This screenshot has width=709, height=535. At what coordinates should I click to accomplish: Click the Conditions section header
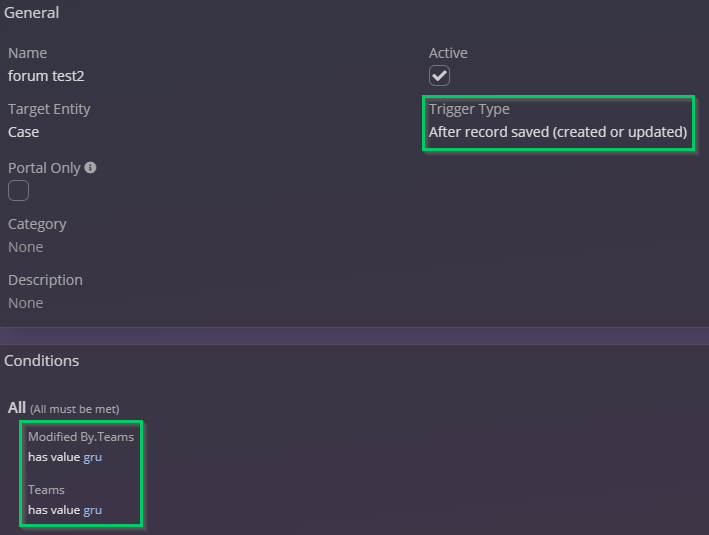tap(42, 360)
